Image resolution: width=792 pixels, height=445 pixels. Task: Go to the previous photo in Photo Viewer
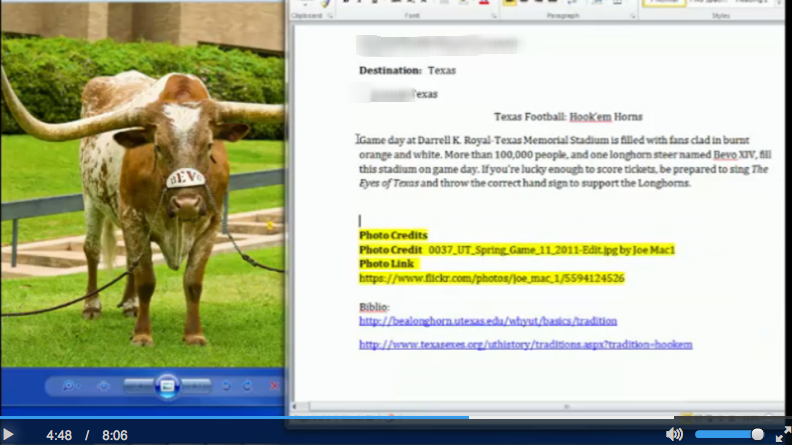point(138,386)
